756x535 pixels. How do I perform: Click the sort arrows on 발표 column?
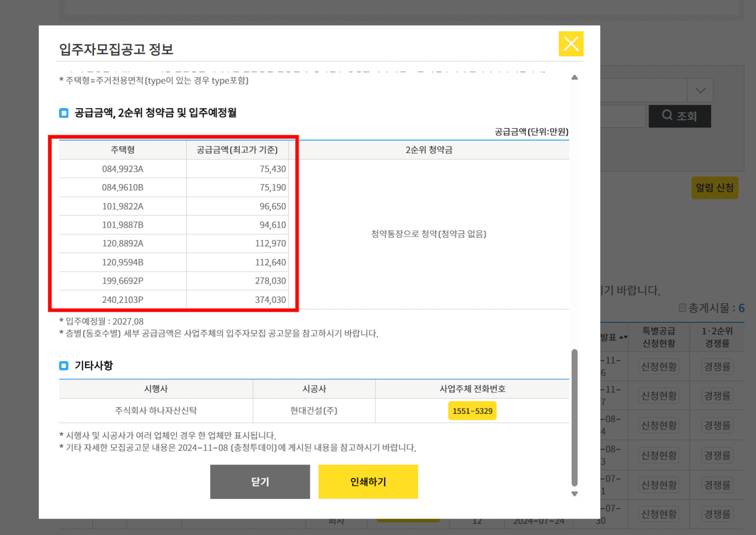point(623,337)
